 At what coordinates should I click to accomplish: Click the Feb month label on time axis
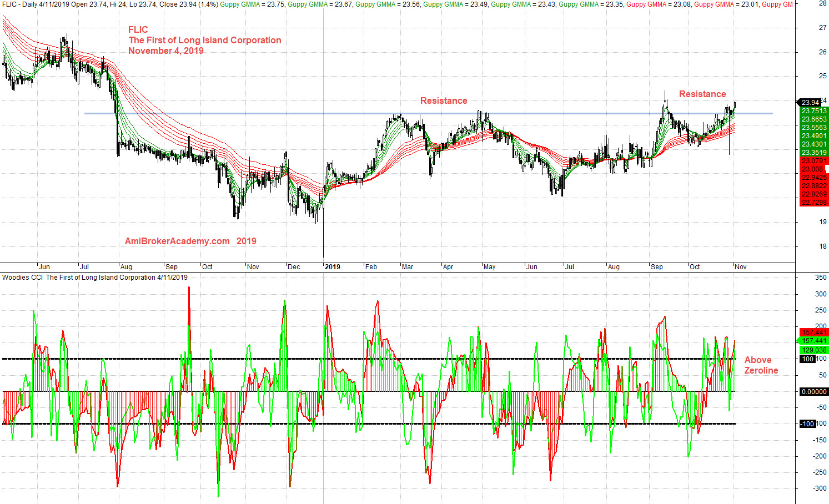point(371,267)
